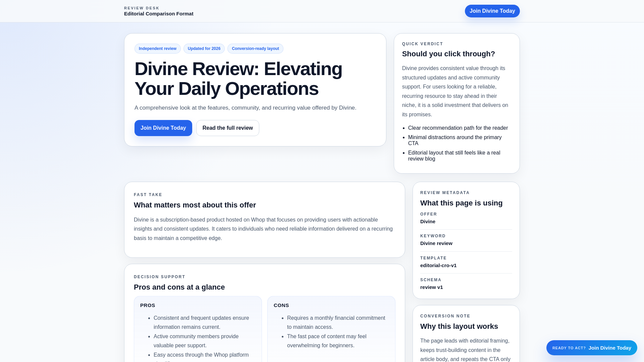Click the Fast Take label
The image size is (644, 362).
pyautogui.click(x=148, y=195)
